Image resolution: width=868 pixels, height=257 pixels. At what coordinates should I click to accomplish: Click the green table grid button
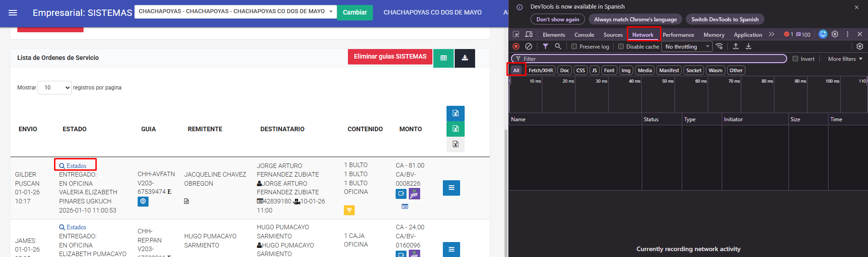click(x=443, y=58)
